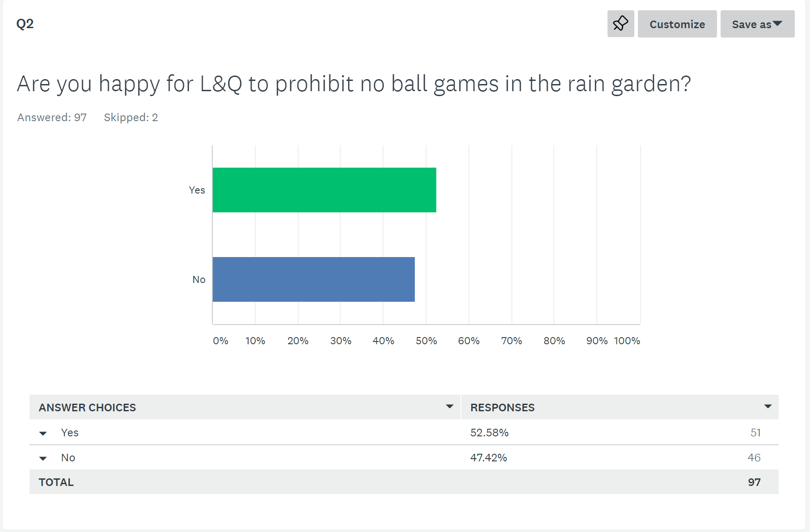Open the Save as dropdown
This screenshot has height=532, width=810.
tap(757, 24)
